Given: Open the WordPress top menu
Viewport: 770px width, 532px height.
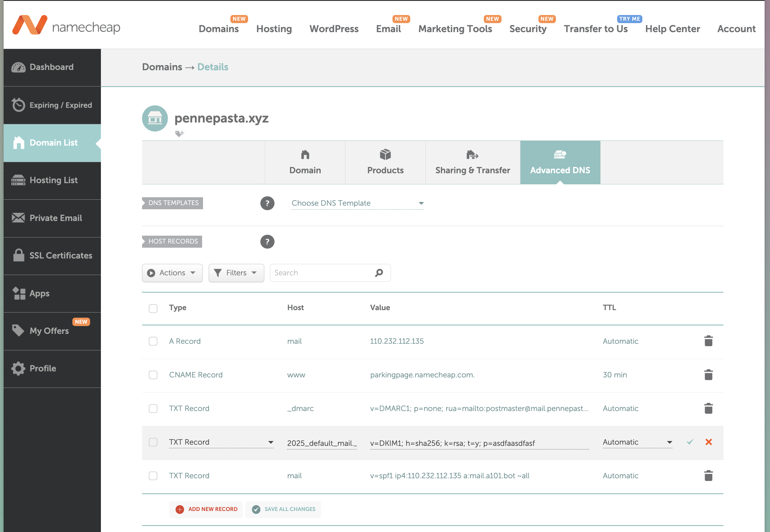Looking at the screenshot, I should (x=334, y=29).
